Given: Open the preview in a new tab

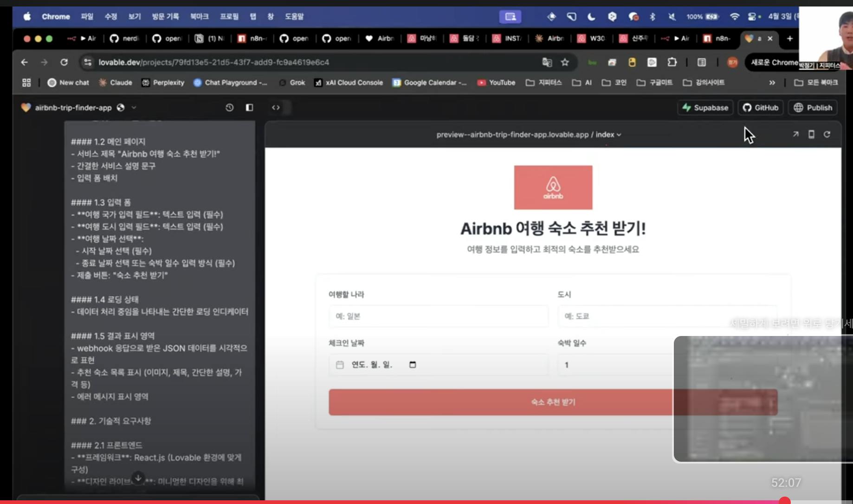Looking at the screenshot, I should coord(795,134).
